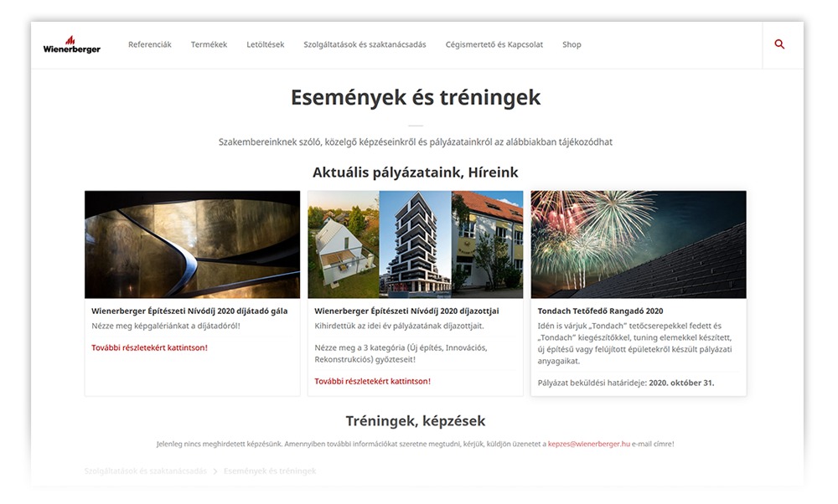Open the Letöltések menu

click(x=266, y=44)
